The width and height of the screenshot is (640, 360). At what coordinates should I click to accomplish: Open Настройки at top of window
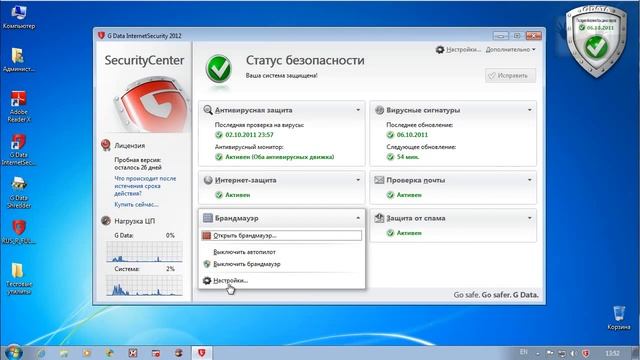tap(463, 49)
